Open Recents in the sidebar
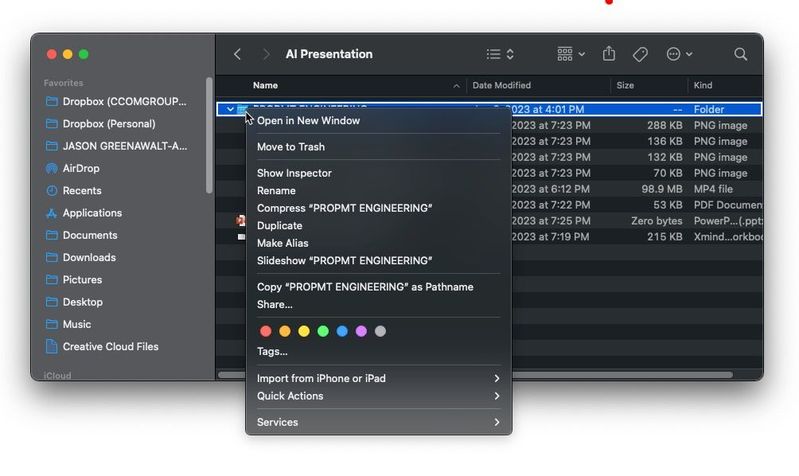Screen dimensions: 799x476 [x=81, y=190]
